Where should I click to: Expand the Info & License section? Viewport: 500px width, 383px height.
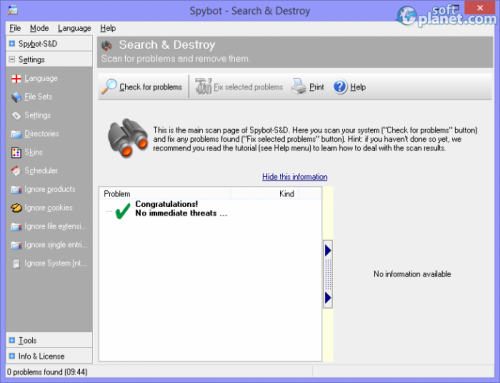12,356
